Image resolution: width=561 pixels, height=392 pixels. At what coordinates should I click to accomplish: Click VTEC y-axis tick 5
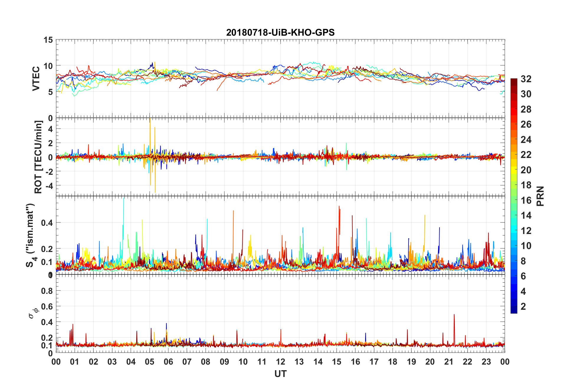point(50,92)
